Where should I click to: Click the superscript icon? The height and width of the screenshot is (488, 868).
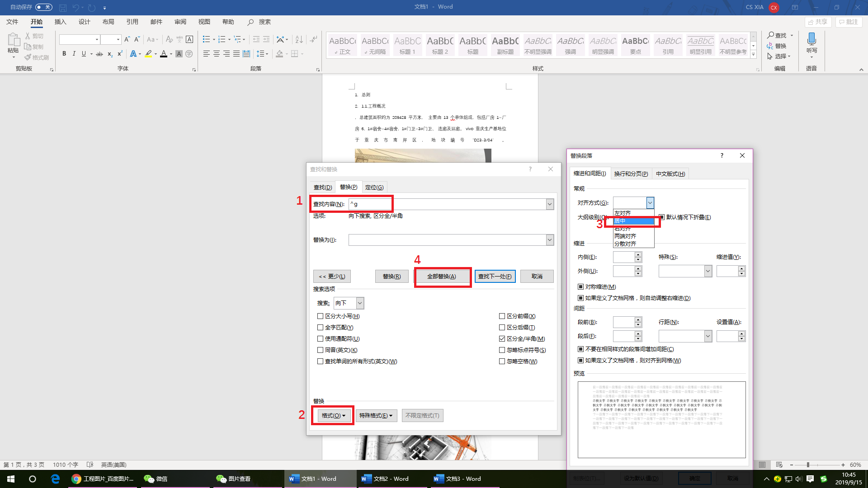[x=120, y=54]
